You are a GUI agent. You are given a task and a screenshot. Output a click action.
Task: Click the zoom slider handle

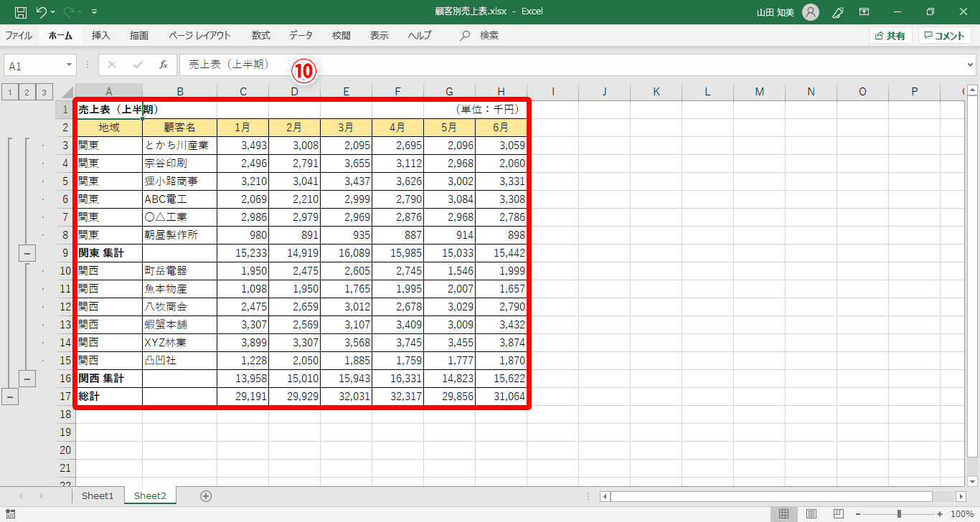pos(899,513)
